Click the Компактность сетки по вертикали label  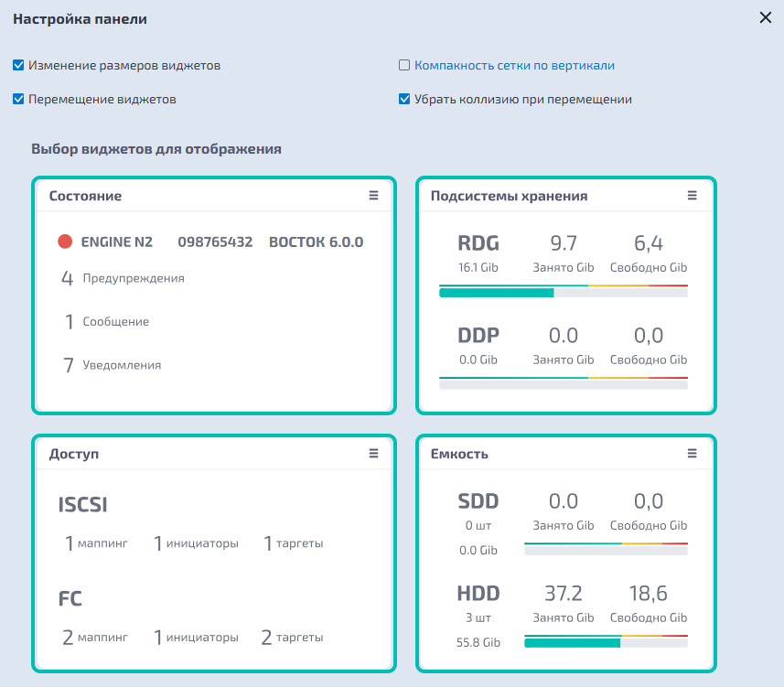coord(514,66)
